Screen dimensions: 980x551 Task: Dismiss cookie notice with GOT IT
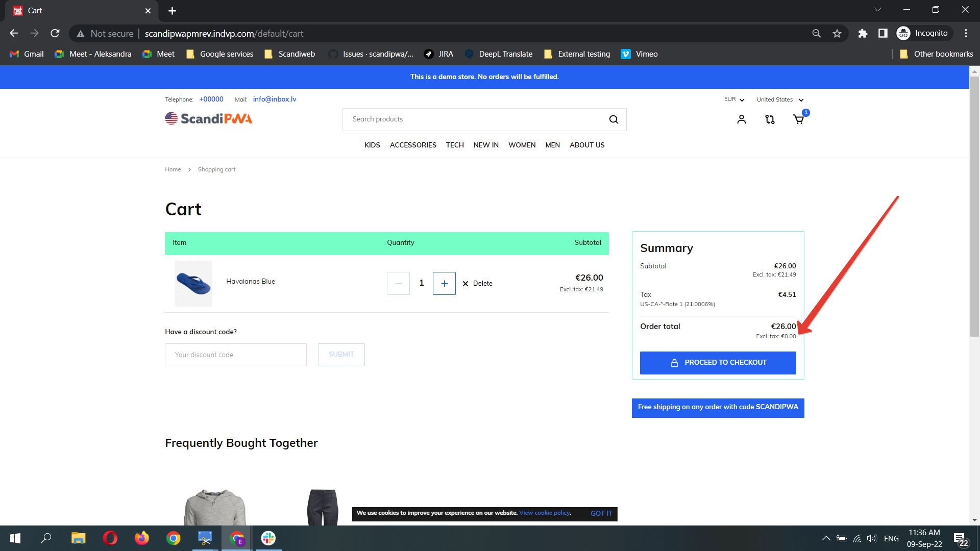click(x=601, y=513)
